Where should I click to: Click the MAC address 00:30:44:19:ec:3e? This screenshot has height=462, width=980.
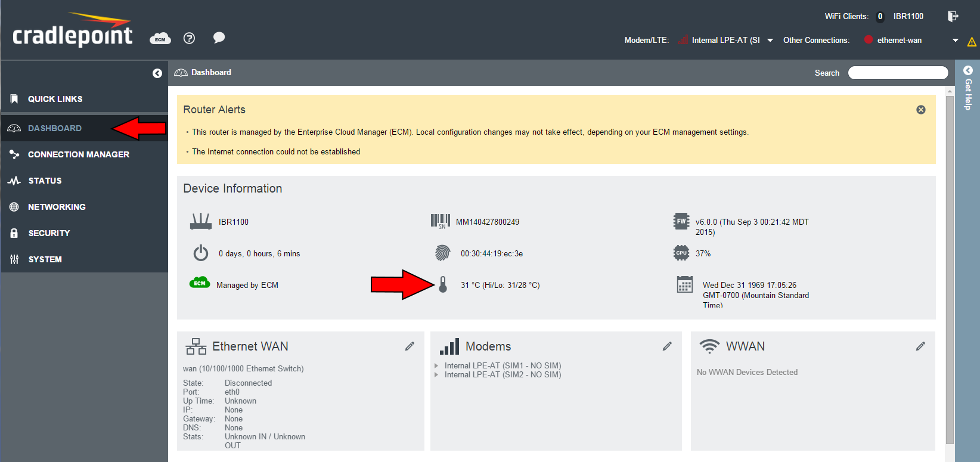click(492, 253)
